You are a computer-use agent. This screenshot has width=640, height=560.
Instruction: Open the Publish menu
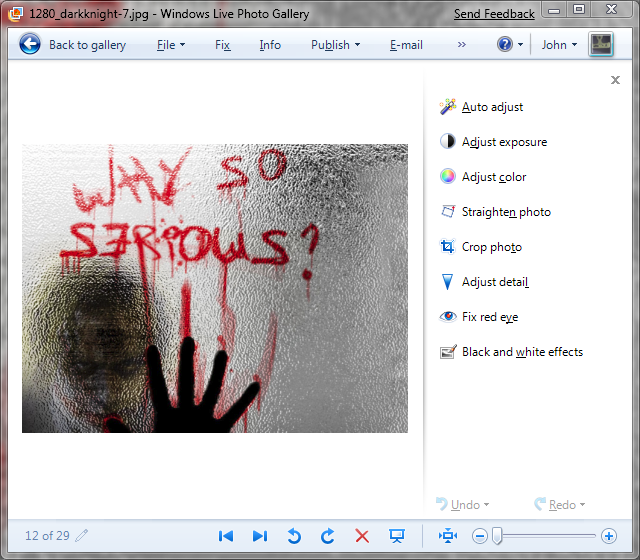335,44
